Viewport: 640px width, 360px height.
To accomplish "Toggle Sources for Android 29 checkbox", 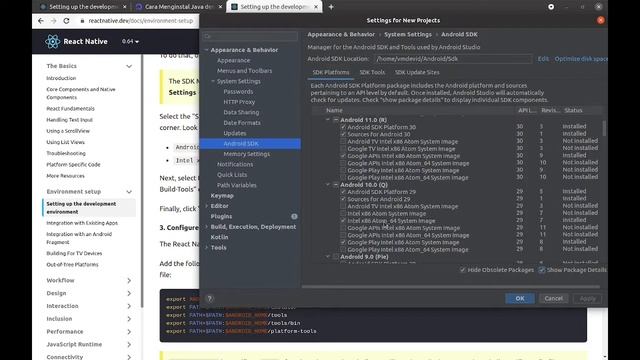I will (x=343, y=199).
